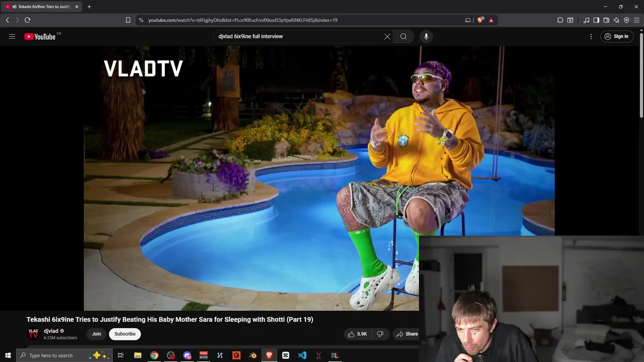Viewport: 644px width, 362px height.
Task: Open the browser main hamburger menu
Action: [x=637, y=20]
